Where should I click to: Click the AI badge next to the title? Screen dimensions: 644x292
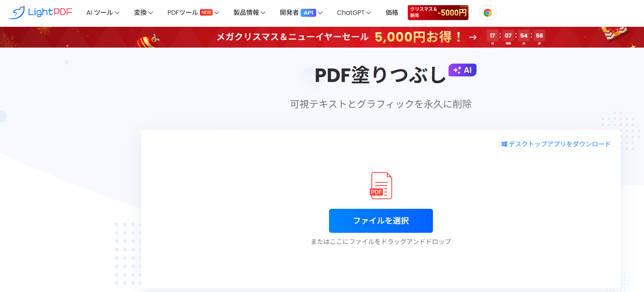pyautogui.click(x=463, y=70)
